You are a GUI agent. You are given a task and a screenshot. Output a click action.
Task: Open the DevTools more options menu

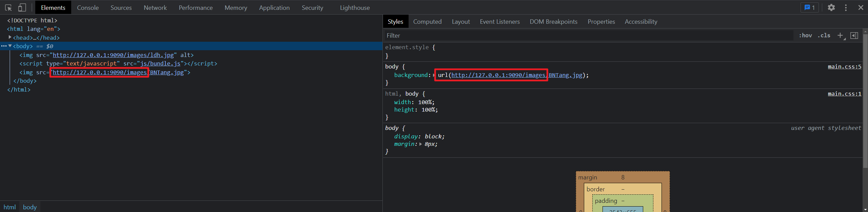(x=846, y=7)
